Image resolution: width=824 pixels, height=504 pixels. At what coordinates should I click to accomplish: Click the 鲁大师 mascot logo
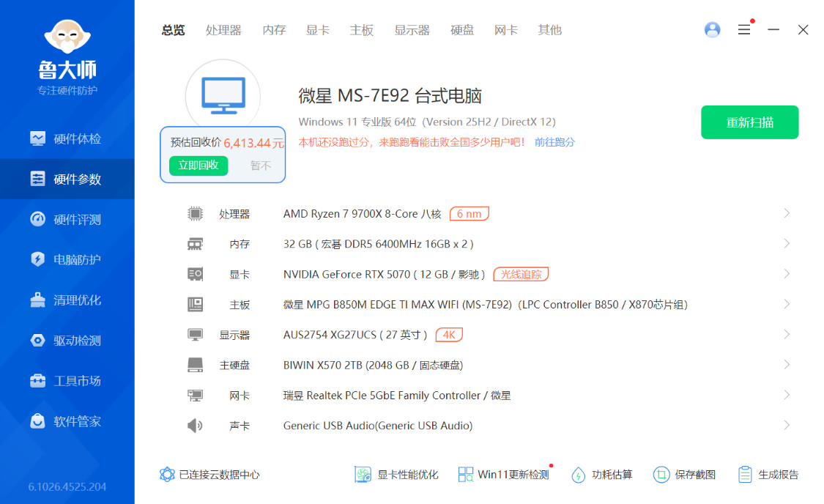[67, 37]
